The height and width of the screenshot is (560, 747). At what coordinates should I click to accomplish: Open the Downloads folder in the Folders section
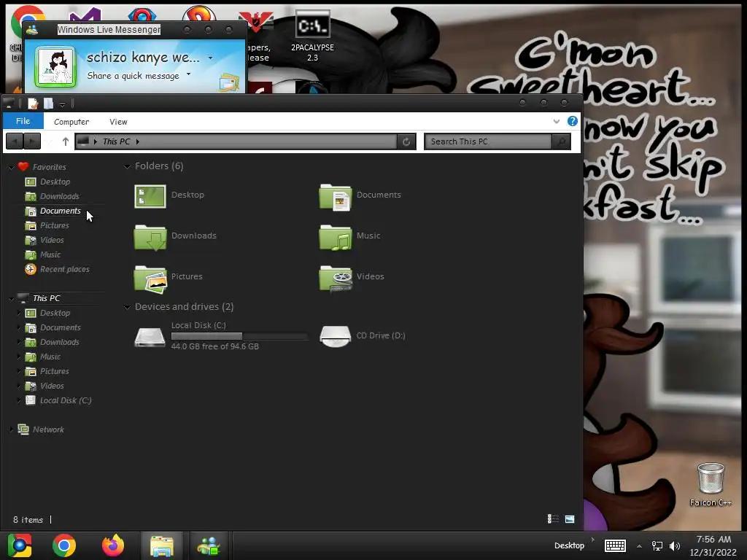175,237
